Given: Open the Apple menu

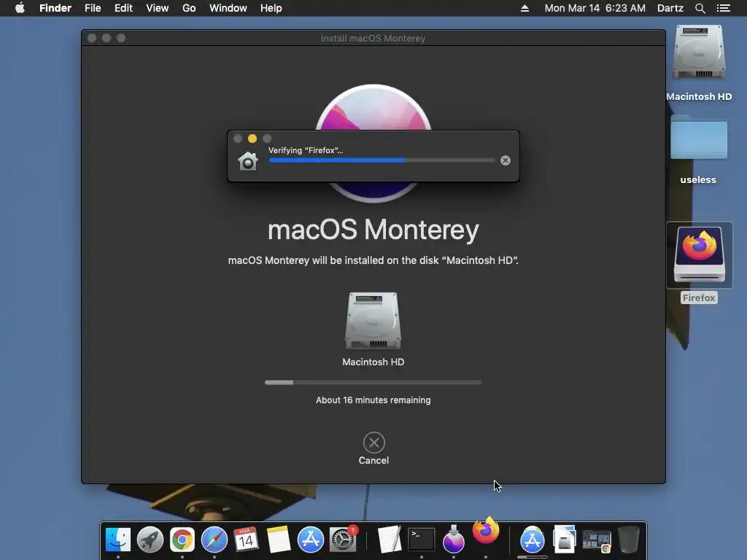Looking at the screenshot, I should (x=20, y=8).
